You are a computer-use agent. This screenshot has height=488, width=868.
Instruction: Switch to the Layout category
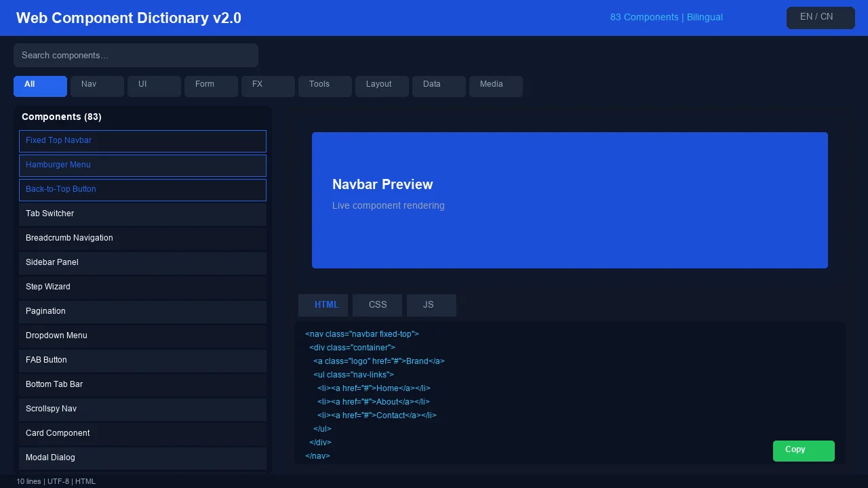pos(382,86)
